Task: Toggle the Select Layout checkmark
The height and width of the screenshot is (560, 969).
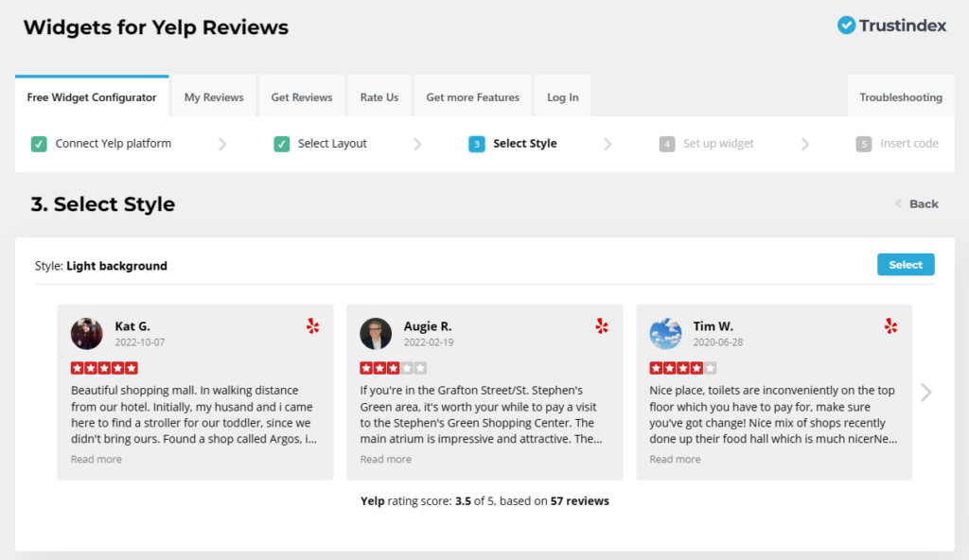Action: tap(281, 143)
